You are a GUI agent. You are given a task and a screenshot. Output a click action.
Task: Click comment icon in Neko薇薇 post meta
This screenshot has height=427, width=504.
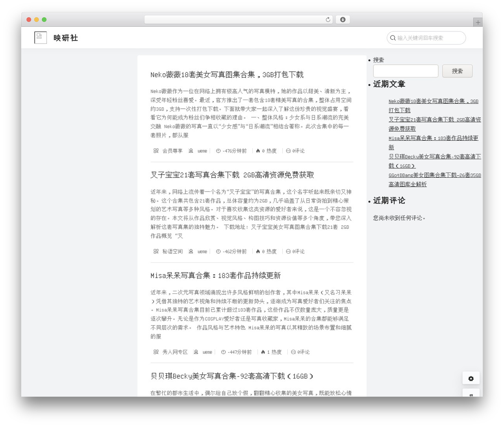pos(288,151)
